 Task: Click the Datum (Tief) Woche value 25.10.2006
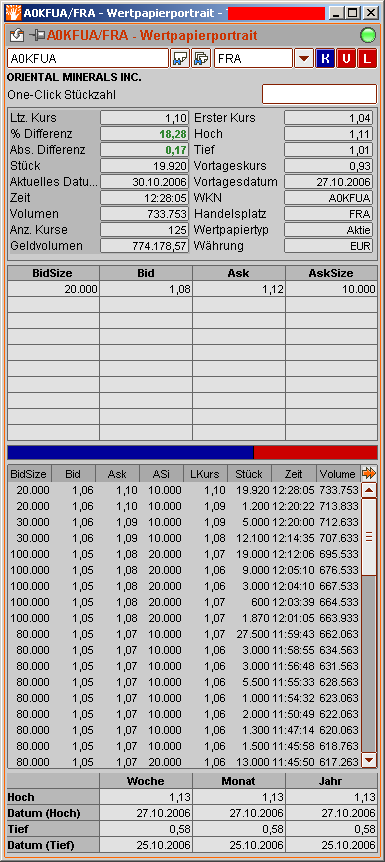pos(146,845)
